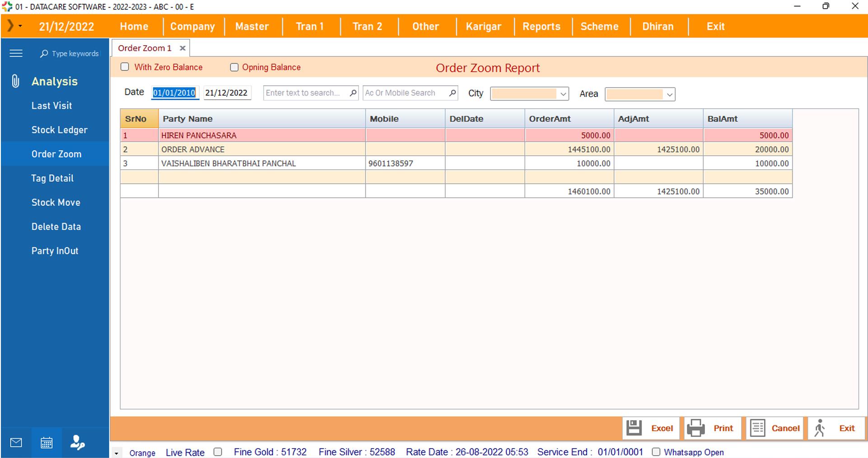This screenshot has height=458, width=868.
Task: Open the Home menu
Action: click(134, 26)
